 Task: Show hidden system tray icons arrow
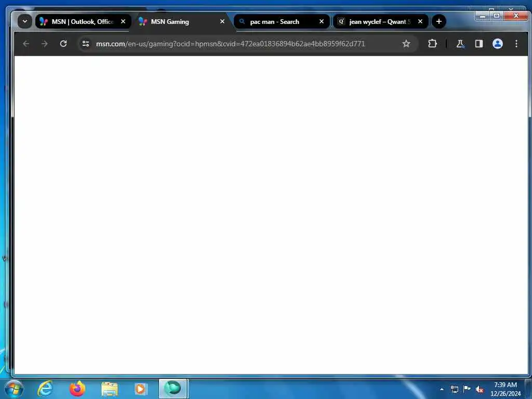pyautogui.click(x=442, y=389)
